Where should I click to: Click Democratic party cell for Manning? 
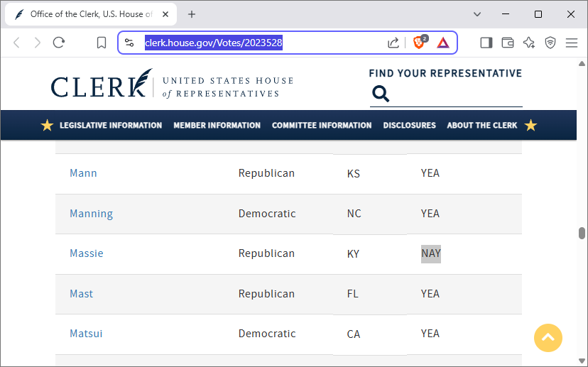coord(267,214)
